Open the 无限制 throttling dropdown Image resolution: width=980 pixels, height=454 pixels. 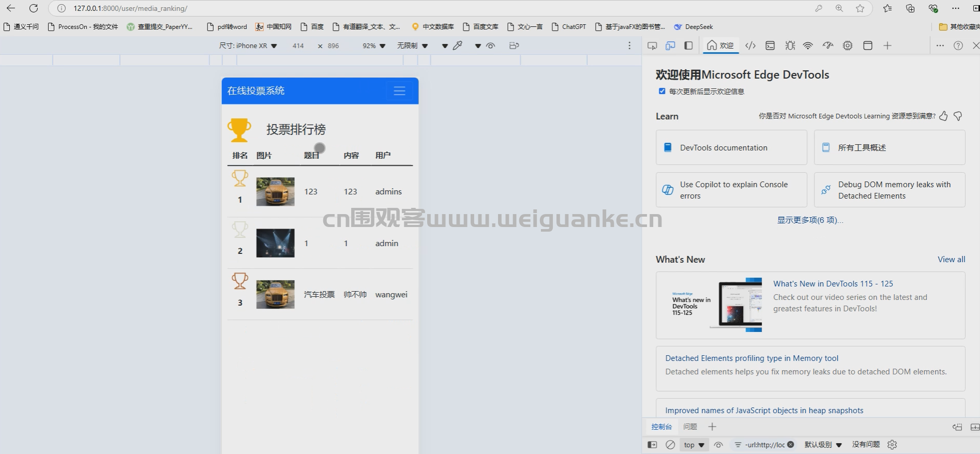pos(412,46)
